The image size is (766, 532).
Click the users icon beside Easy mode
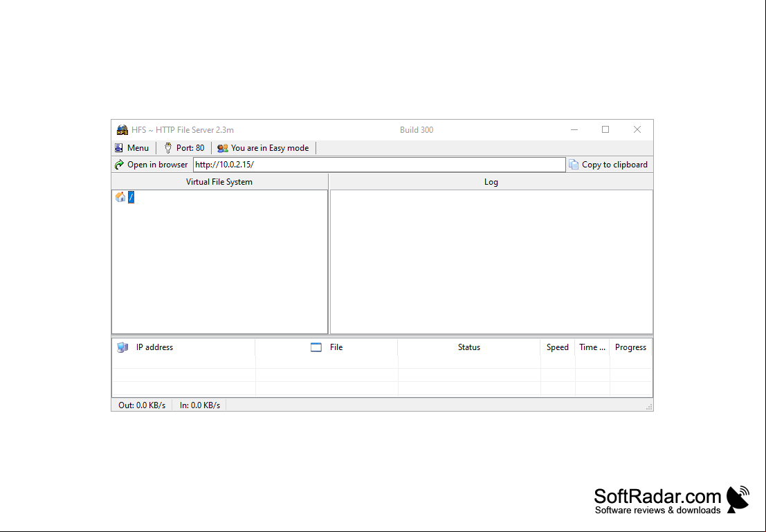point(223,148)
